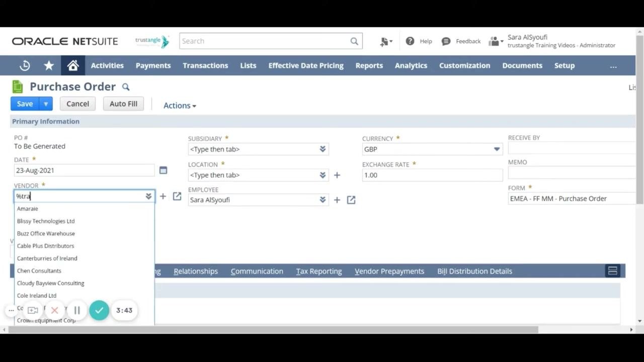Open the Setup menu
Viewport: 644px width, 362px height.
click(x=565, y=65)
